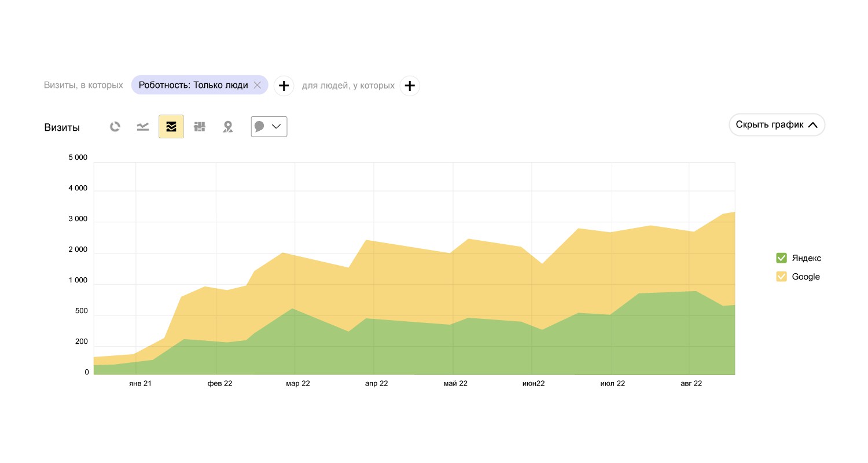Add a visit filter condition
This screenshot has height=463, width=868.
pyautogui.click(x=284, y=86)
